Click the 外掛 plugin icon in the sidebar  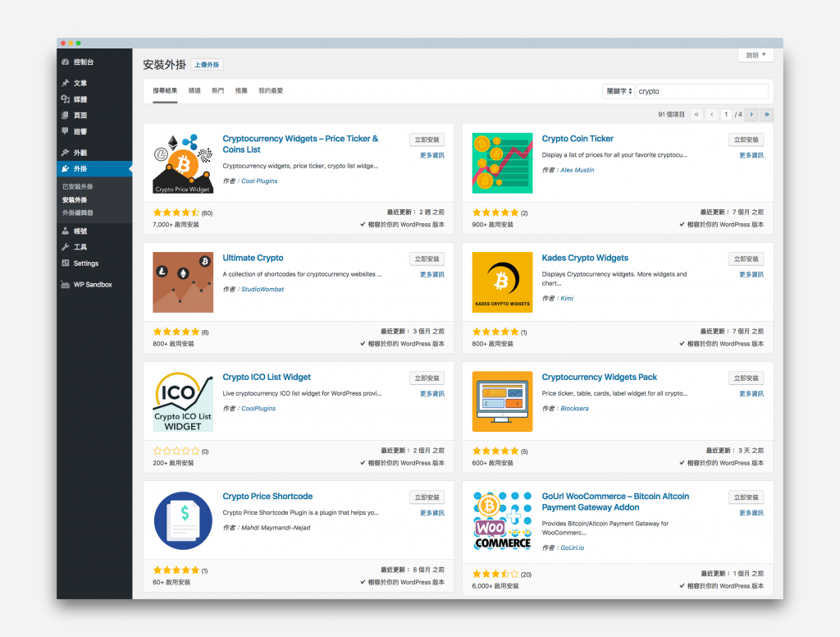[66, 168]
